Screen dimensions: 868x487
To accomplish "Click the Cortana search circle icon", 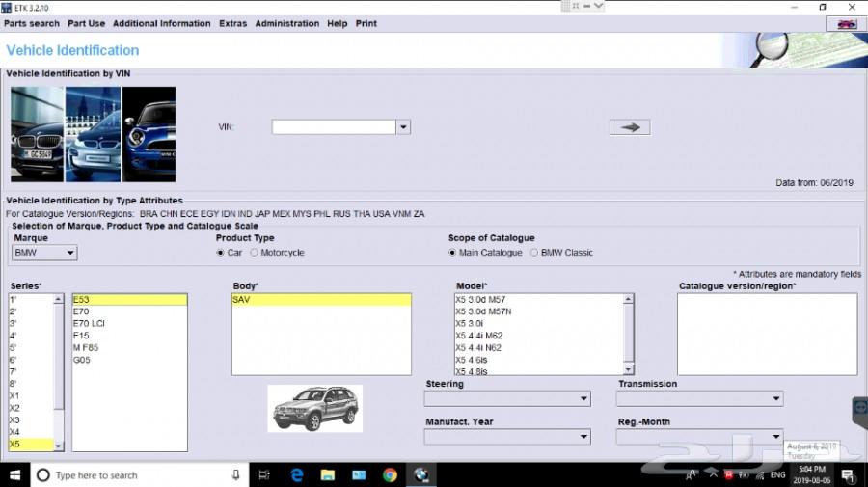I will click(x=43, y=474).
